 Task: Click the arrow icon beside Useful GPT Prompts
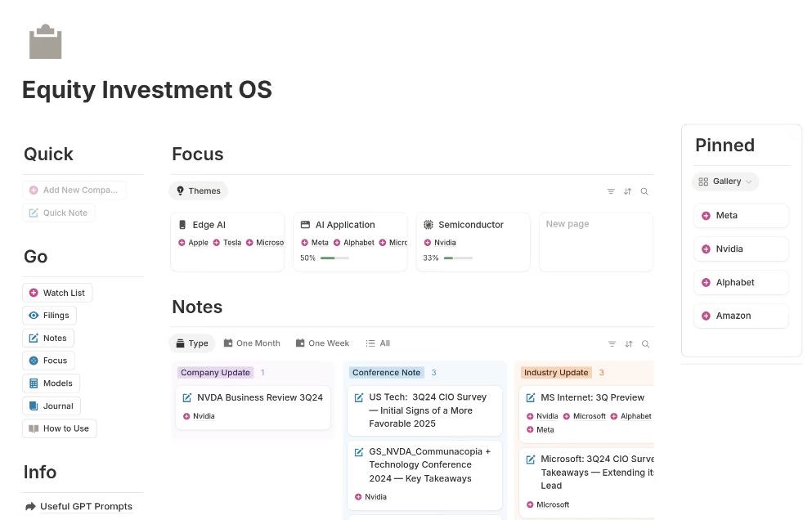[30, 507]
